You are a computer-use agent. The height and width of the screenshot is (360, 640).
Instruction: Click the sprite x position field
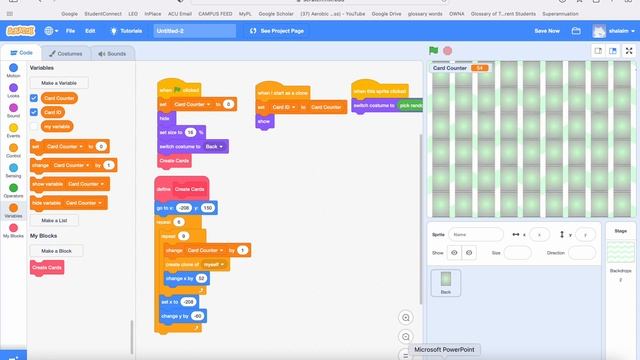tap(539, 235)
